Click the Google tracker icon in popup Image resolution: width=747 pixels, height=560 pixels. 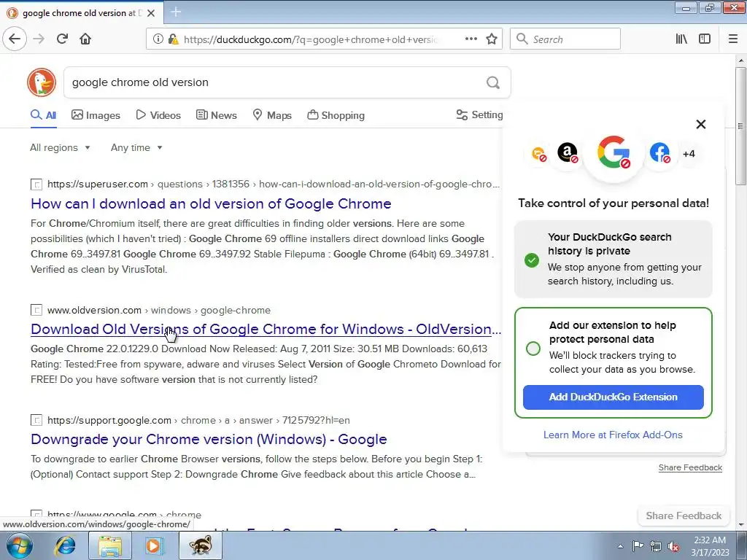pos(614,152)
